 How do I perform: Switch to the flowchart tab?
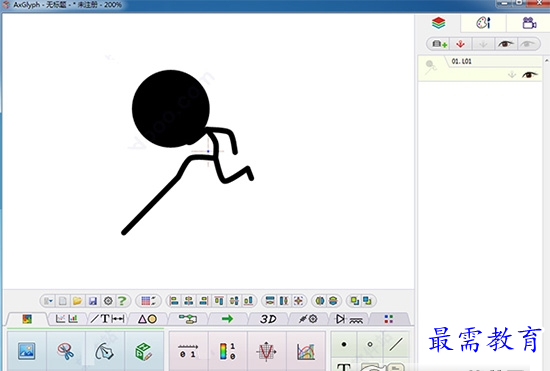click(188, 319)
